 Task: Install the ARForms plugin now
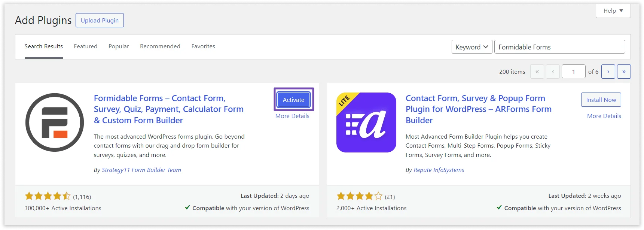601,100
